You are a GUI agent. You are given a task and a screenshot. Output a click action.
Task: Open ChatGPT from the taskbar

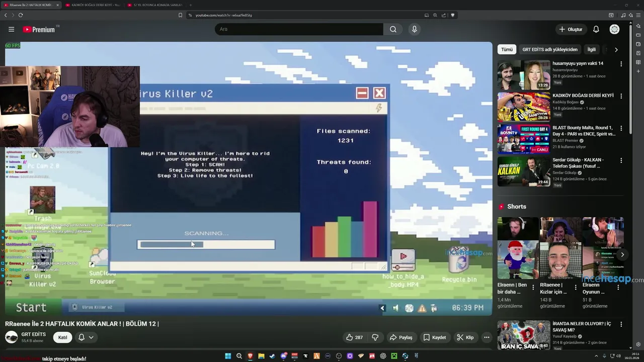point(383,356)
